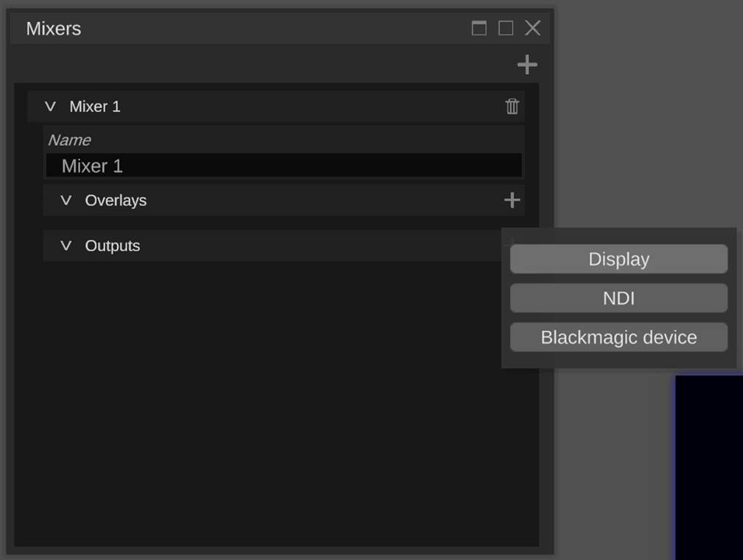
Task: Delete Mixer 1 using the trash icon
Action: pyautogui.click(x=512, y=106)
